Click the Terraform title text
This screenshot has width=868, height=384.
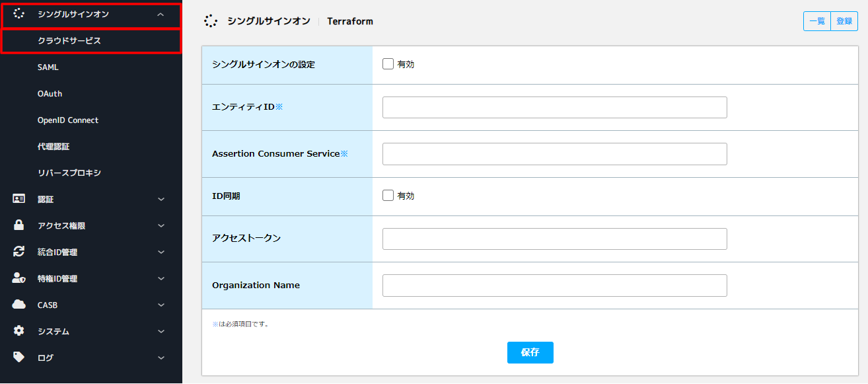(350, 21)
